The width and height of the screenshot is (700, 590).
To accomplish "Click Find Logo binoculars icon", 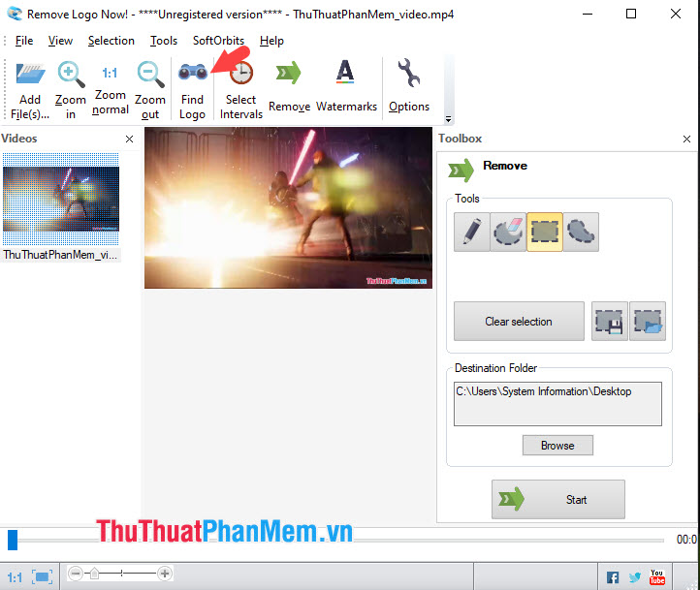I will coord(193,72).
